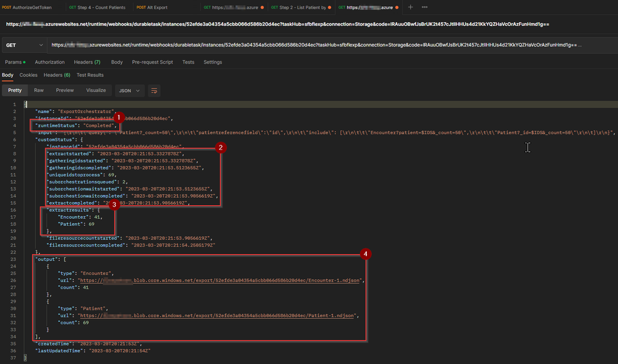Viewport: 618px width, 364px height.
Task: Click line number 37 in the gutter
Action: click(x=14, y=358)
